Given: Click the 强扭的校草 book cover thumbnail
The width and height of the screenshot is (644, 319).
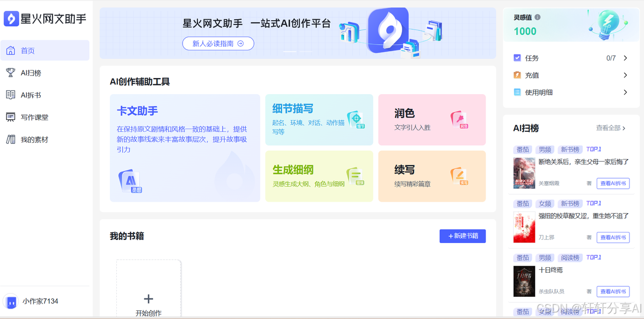Looking at the screenshot, I should (524, 227).
